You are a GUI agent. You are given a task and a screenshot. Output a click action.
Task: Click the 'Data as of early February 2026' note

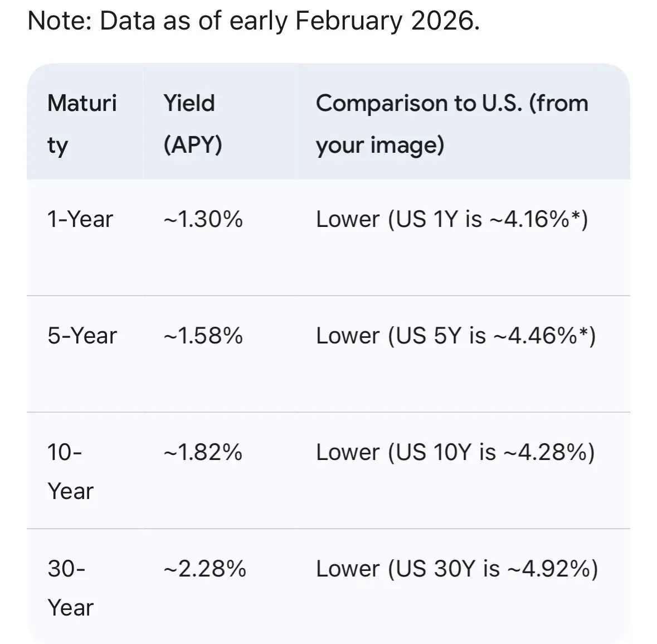point(254,21)
